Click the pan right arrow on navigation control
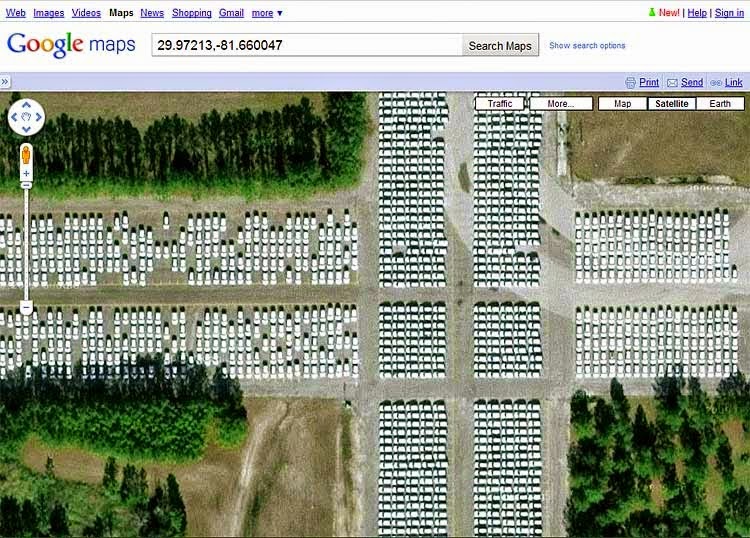Viewport: 750px width, 538px height. click(x=39, y=117)
